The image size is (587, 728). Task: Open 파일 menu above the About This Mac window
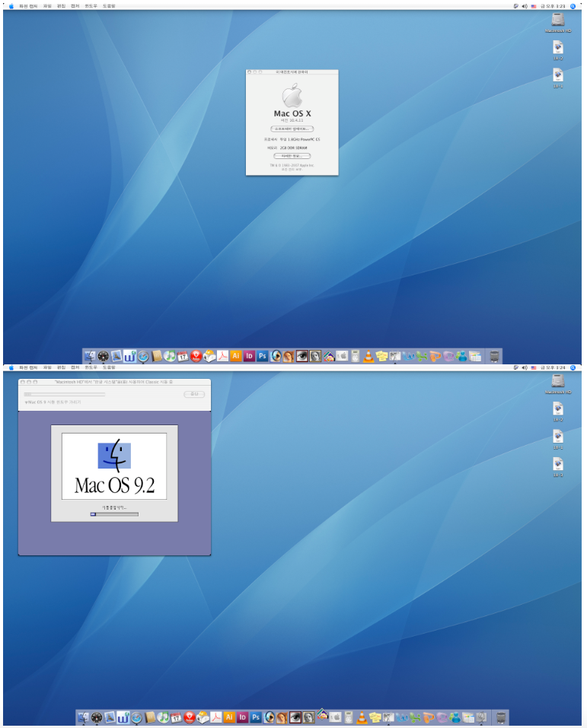pos(47,5)
